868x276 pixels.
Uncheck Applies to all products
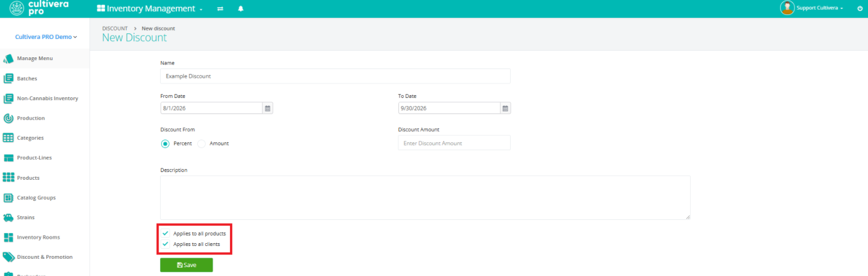click(165, 234)
